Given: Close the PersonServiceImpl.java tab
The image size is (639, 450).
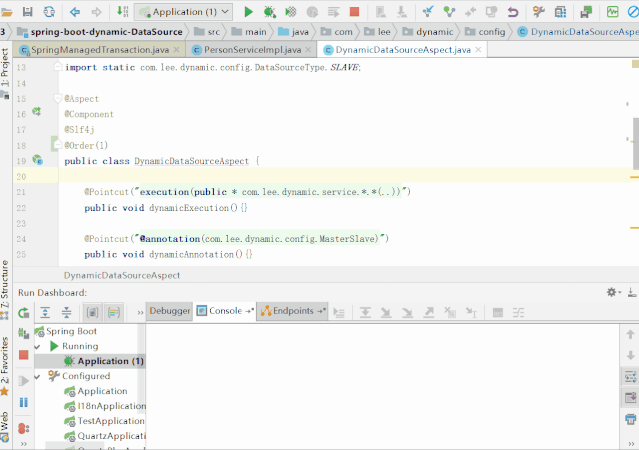Looking at the screenshot, I should click(x=308, y=50).
